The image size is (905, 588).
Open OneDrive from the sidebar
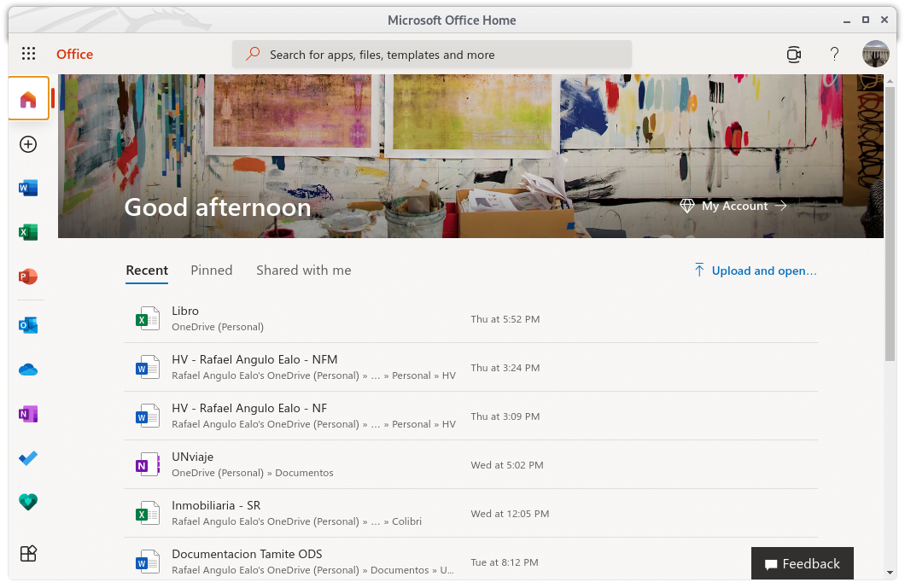(28, 370)
